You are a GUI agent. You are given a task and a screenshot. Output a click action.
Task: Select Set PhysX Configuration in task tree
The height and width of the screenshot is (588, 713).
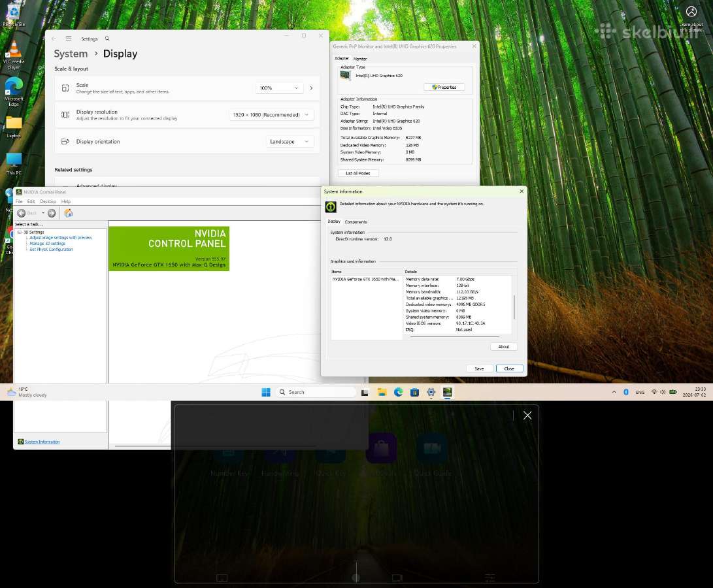(x=52, y=249)
